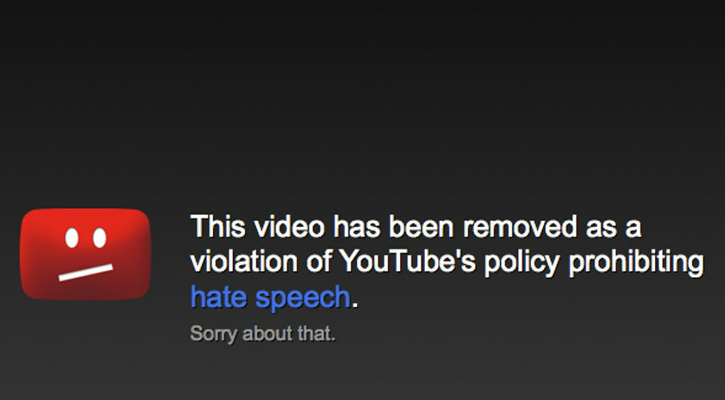Click the word "prohibiting" in the message
Screen dimensions: 725x400
pyautogui.click(x=636, y=263)
